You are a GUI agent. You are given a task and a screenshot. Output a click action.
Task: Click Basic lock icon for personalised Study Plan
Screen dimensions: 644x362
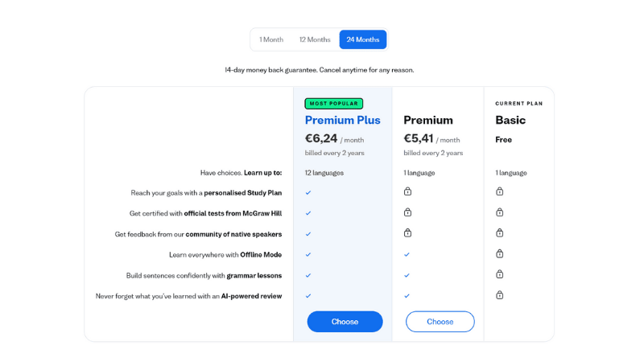[x=499, y=191]
